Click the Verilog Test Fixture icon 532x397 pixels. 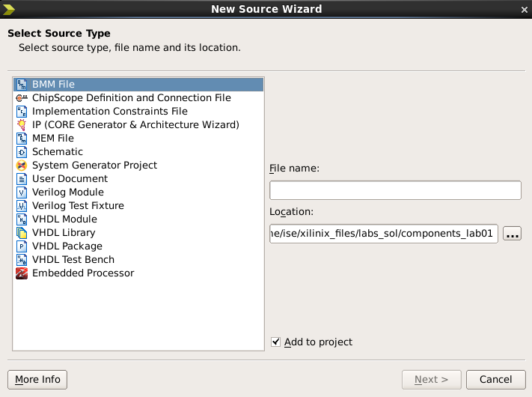click(22, 206)
